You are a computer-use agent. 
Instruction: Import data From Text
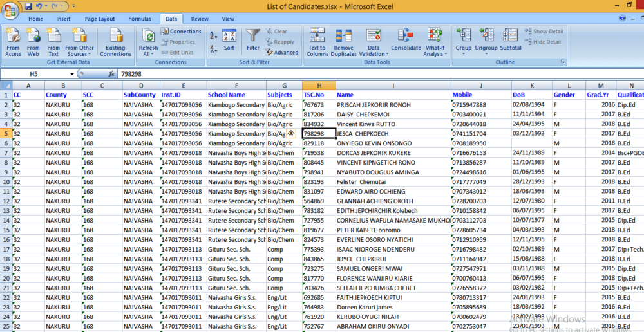[x=53, y=42]
